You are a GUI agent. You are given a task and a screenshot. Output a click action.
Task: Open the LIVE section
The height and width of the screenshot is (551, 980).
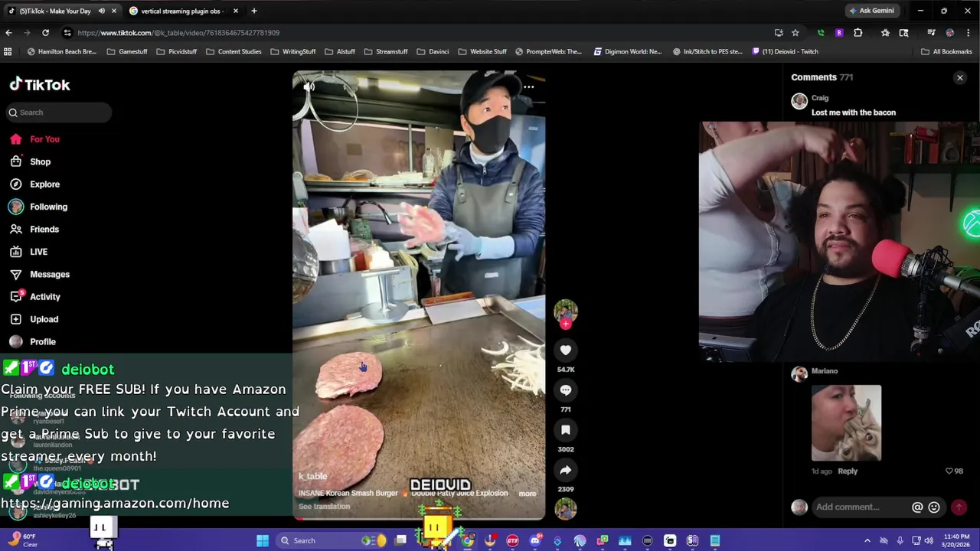[38, 252]
